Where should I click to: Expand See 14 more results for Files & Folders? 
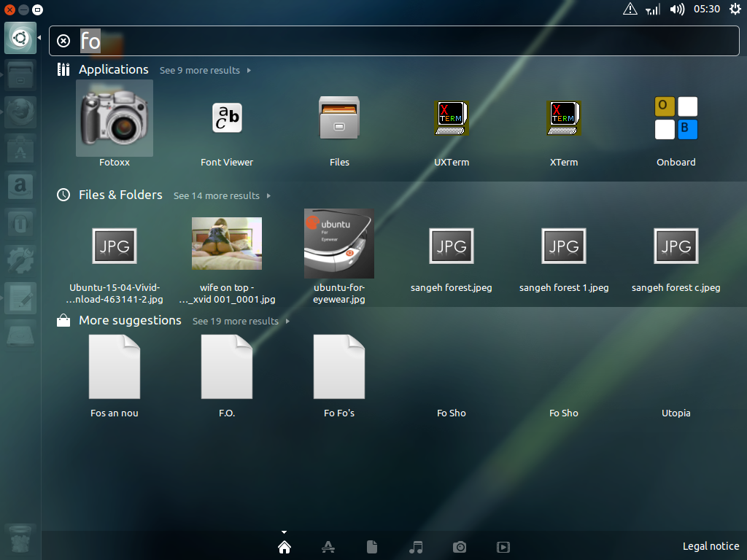pyautogui.click(x=222, y=195)
